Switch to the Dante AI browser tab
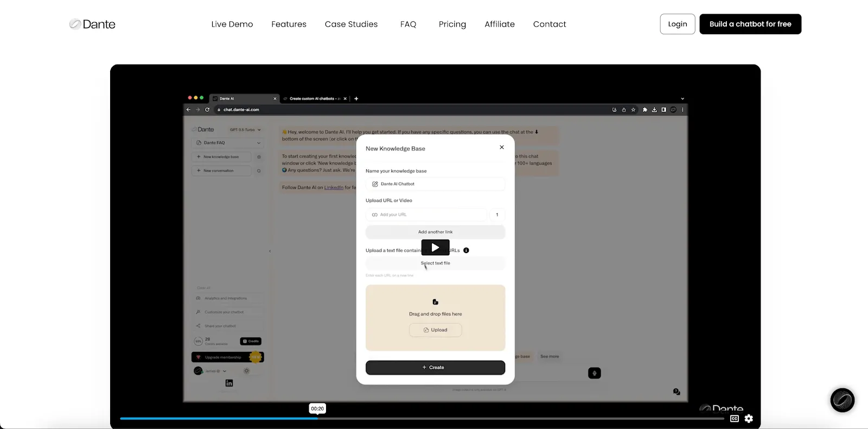The image size is (868, 429). coord(244,98)
